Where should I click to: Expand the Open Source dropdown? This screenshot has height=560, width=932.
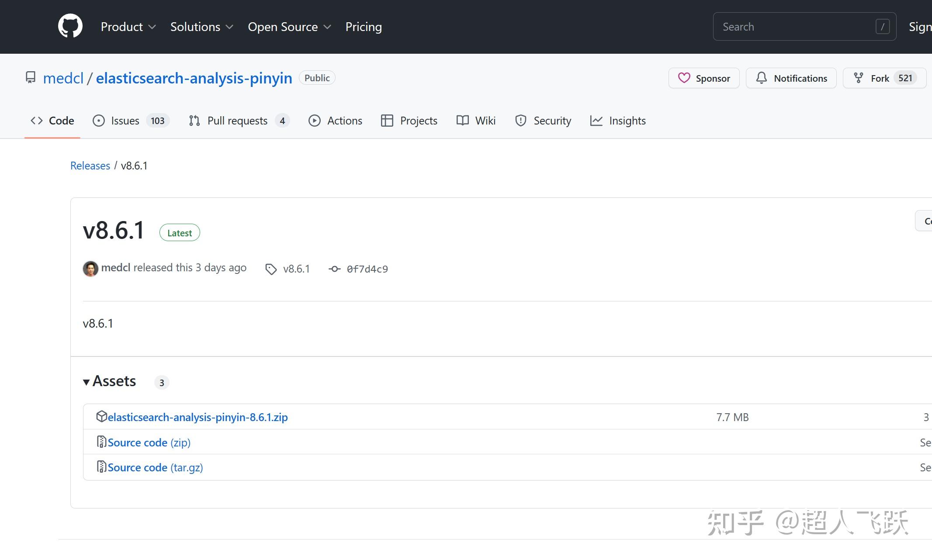coord(289,27)
